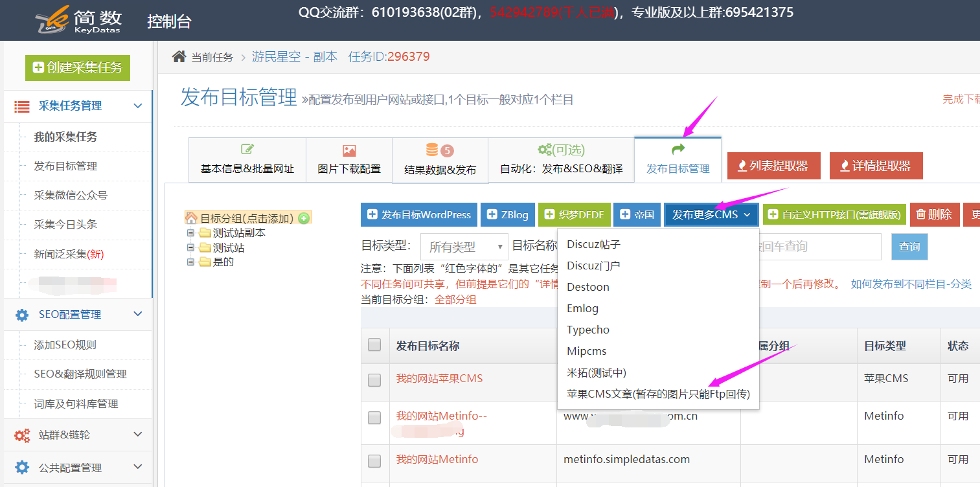This screenshot has width=980, height=487.
Task: Click the blue 查询 search button
Action: pyautogui.click(x=909, y=247)
